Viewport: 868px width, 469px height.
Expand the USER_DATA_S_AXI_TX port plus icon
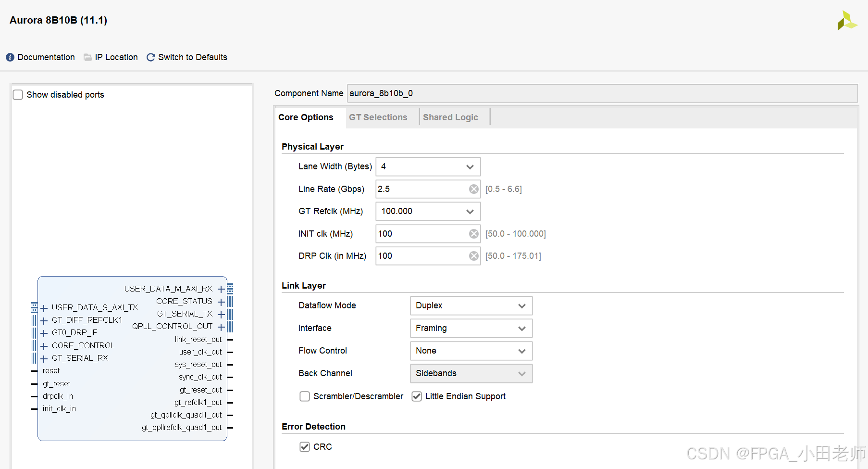pos(44,308)
